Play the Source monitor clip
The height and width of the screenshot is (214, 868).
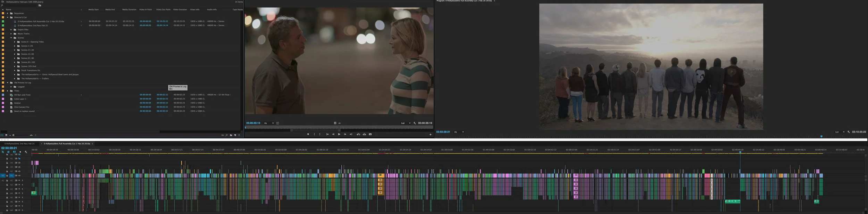[x=339, y=134]
